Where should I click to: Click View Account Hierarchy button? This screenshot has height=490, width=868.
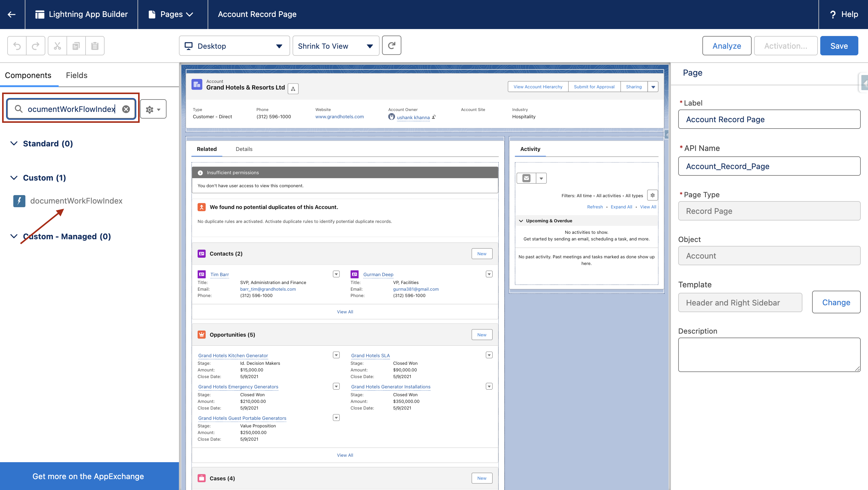[538, 87]
